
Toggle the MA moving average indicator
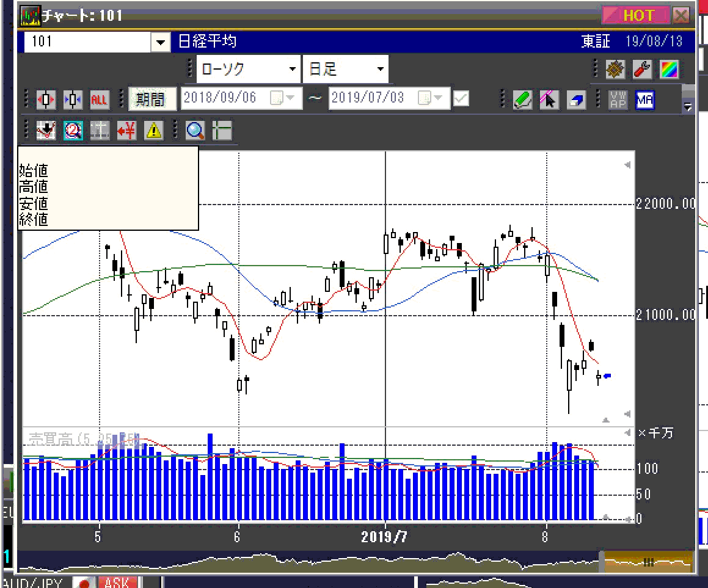pos(645,100)
